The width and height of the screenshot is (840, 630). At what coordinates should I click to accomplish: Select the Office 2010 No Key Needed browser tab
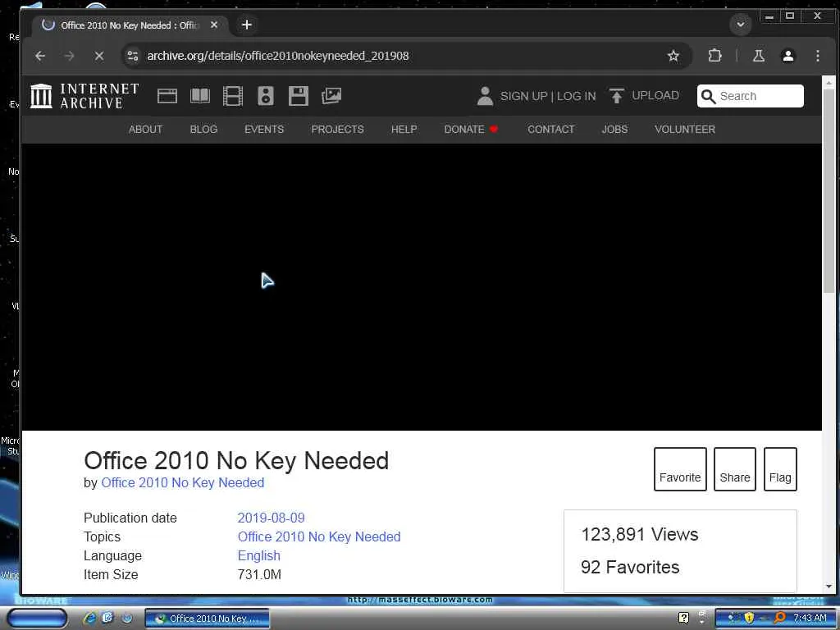129,25
